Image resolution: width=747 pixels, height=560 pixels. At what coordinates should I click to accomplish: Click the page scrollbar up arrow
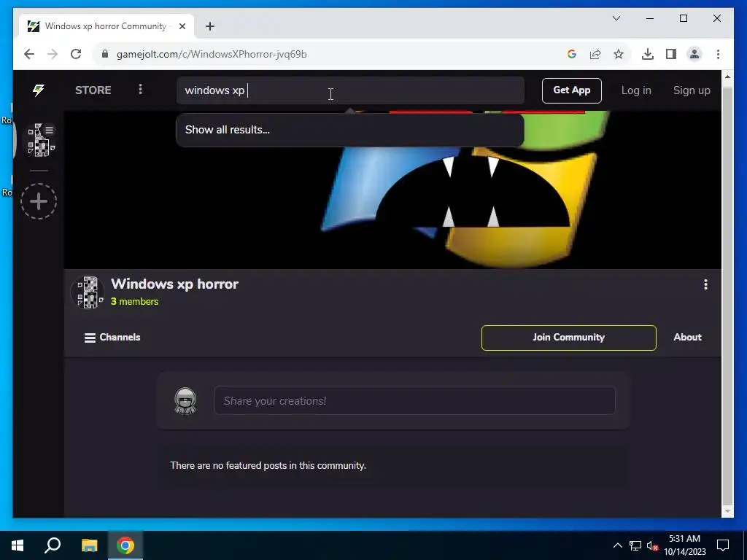[x=727, y=76]
